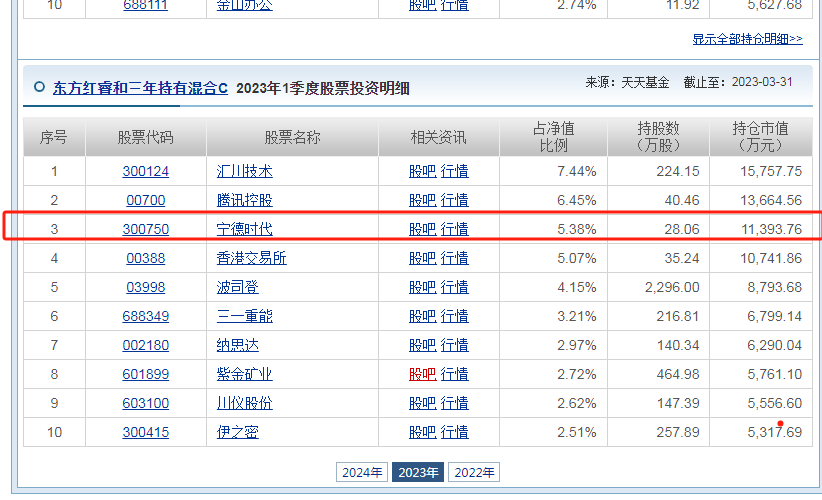Image resolution: width=822 pixels, height=500 pixels.
Task: Open 股吧 for 三一重能
Action: click(x=423, y=316)
